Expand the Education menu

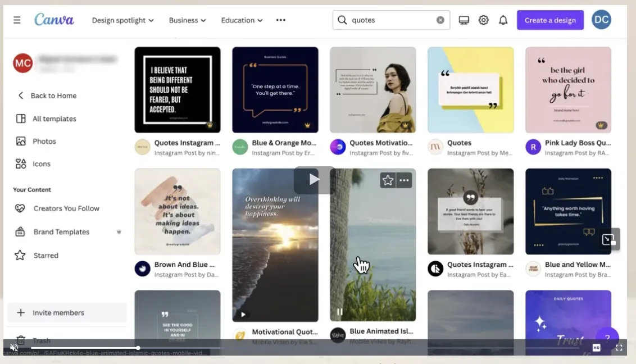coord(242,20)
